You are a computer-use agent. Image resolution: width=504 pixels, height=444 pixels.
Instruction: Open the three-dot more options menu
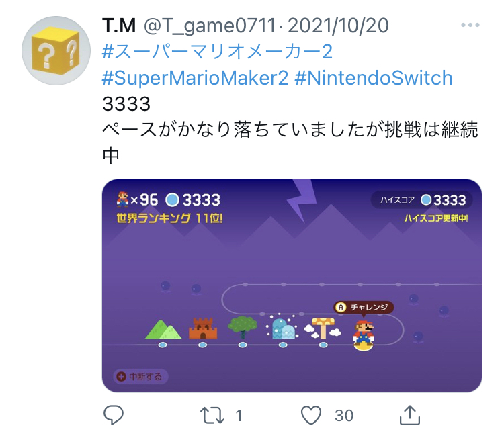click(x=470, y=25)
